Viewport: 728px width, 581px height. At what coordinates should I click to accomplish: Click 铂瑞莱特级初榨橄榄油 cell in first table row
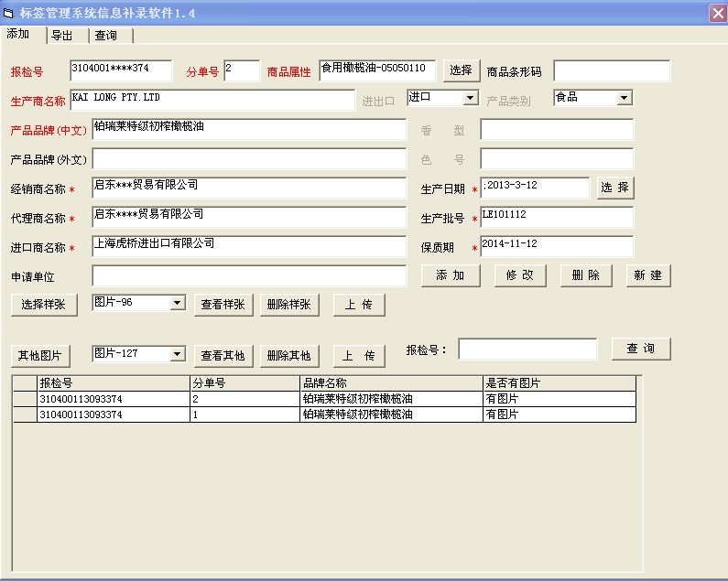coord(391,399)
